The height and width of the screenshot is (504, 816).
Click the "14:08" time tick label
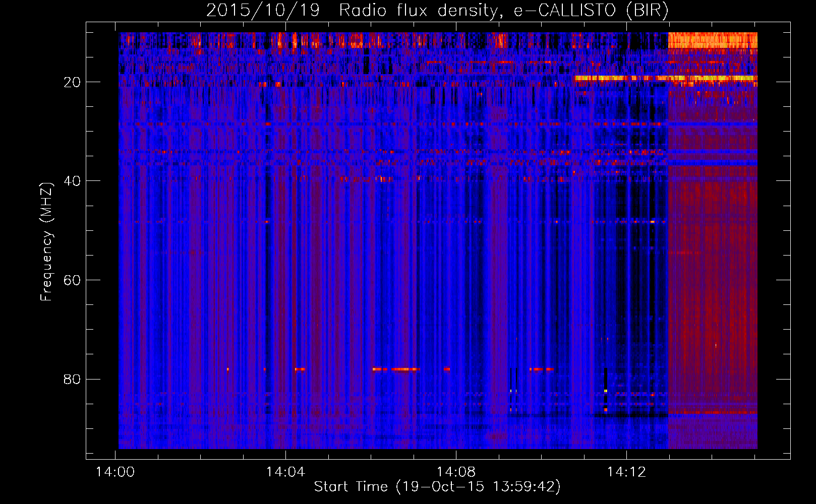click(x=456, y=472)
